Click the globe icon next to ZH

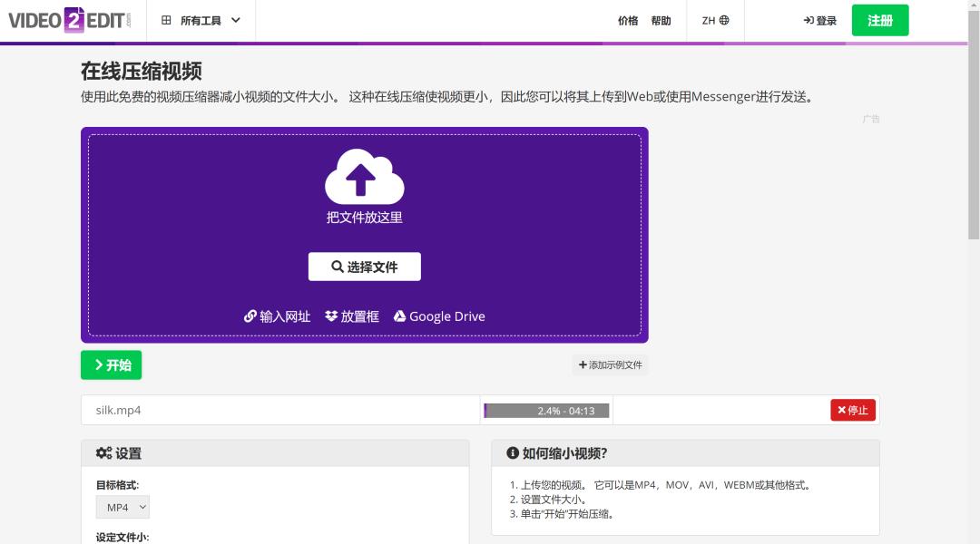(726, 19)
